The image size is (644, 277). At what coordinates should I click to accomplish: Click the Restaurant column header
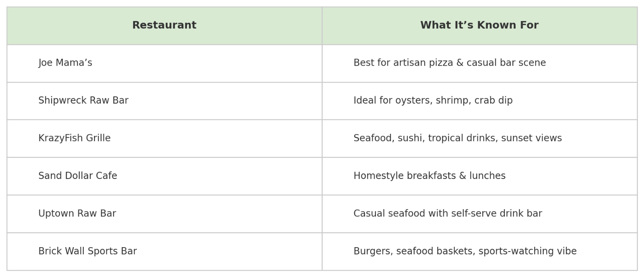click(x=164, y=25)
